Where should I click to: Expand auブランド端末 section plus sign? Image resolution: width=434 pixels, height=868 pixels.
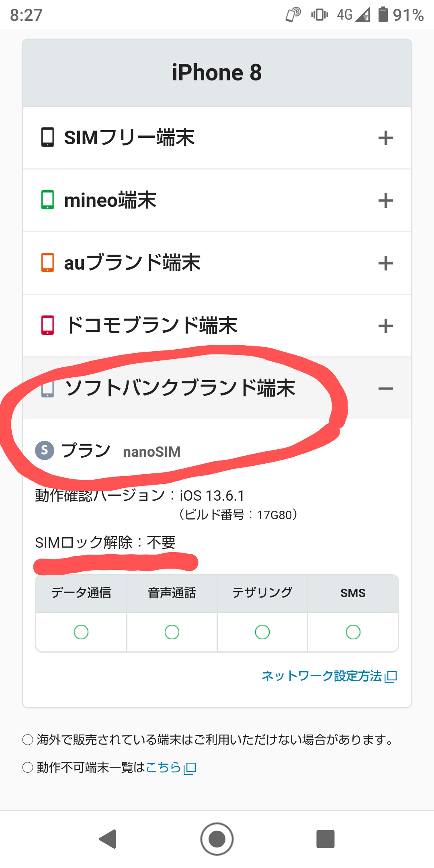pos(385,263)
